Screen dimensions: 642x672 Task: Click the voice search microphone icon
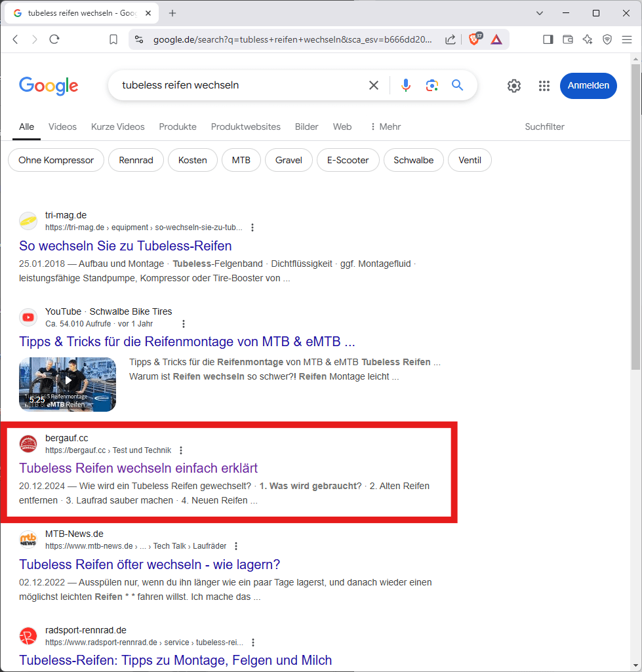pos(406,85)
